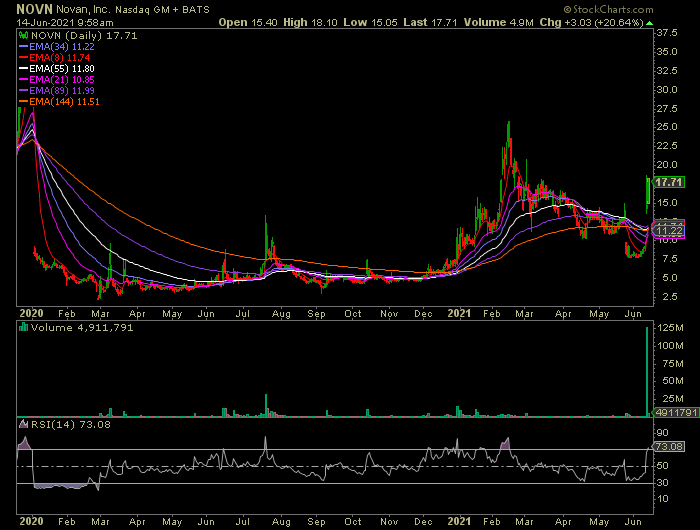Click 'Volume 4,911,791' panel label
700x530 pixels.
[x=82, y=328]
